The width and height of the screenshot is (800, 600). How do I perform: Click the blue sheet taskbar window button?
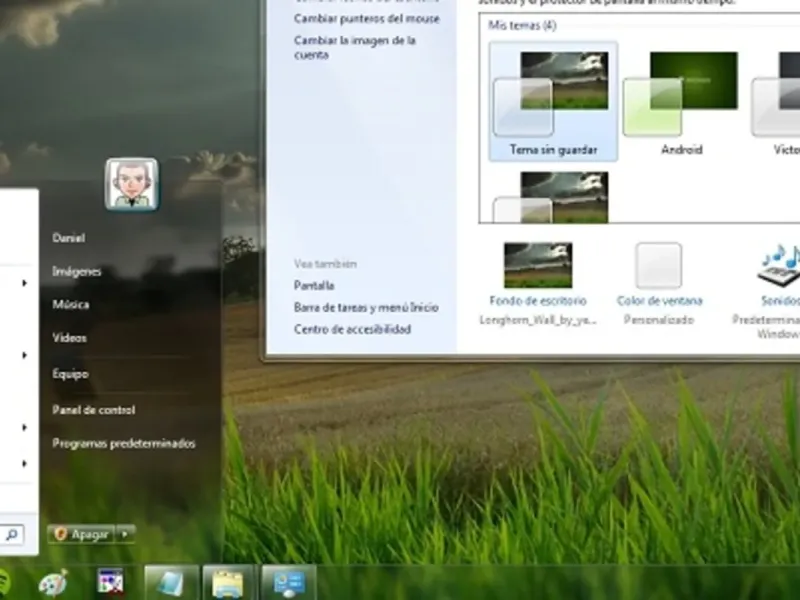coord(171,583)
